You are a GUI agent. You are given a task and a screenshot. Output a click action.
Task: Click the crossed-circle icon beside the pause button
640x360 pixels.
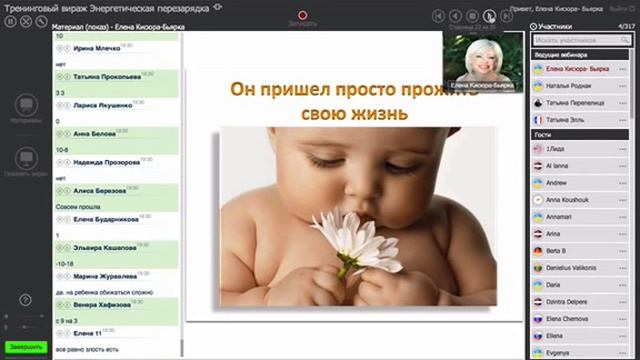(26, 21)
